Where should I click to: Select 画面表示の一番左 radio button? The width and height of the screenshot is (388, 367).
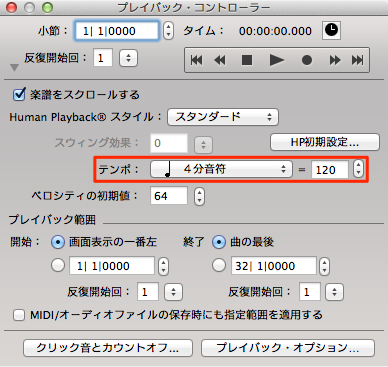(x=58, y=242)
